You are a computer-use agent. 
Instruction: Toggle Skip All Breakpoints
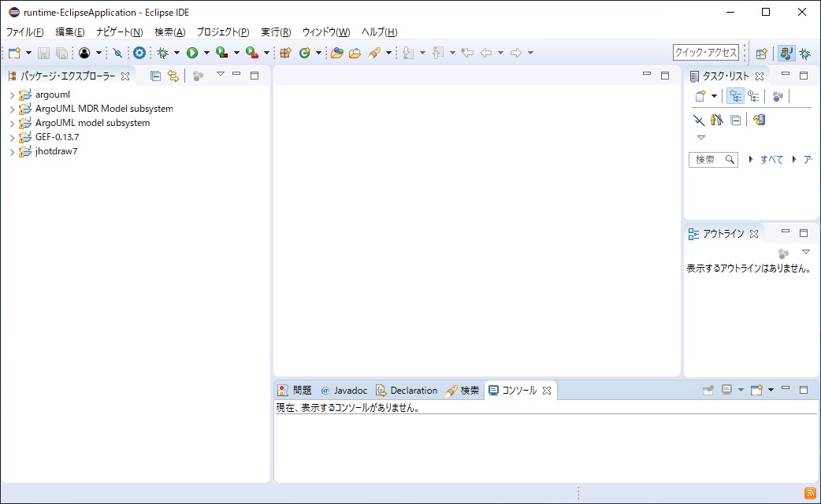click(118, 53)
